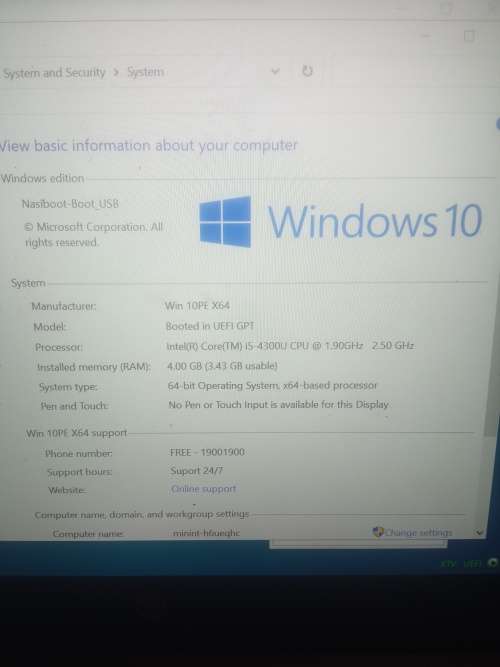Click the 'Win 10PE X64 support' section heading

[77, 433]
